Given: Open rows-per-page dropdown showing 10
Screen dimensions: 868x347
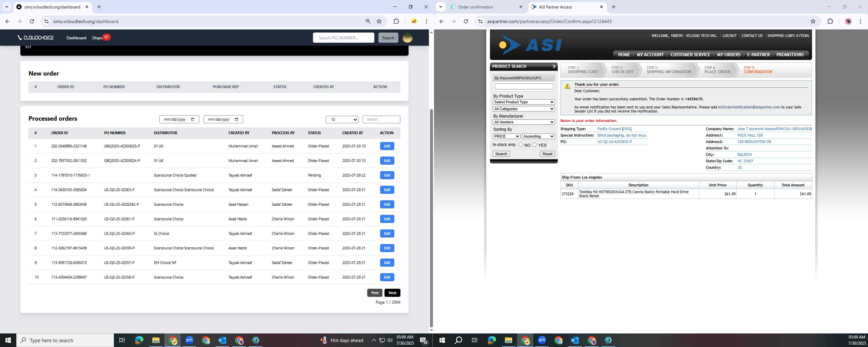Looking at the screenshot, I should pos(342,120).
